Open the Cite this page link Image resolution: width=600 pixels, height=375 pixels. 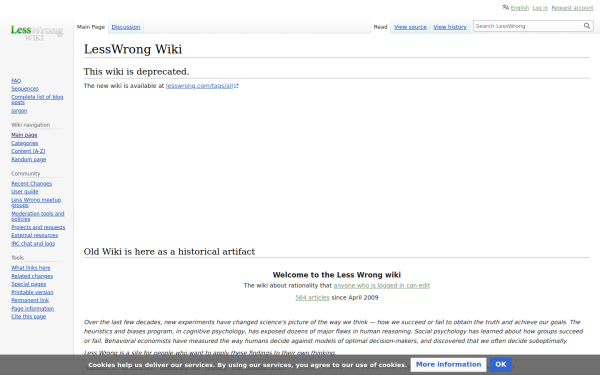[28, 317]
